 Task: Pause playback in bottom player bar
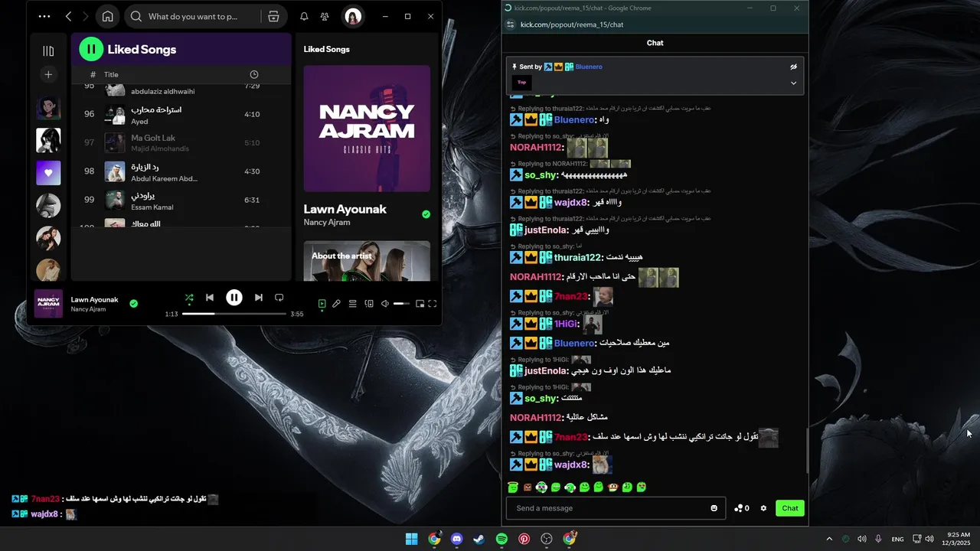click(x=234, y=298)
